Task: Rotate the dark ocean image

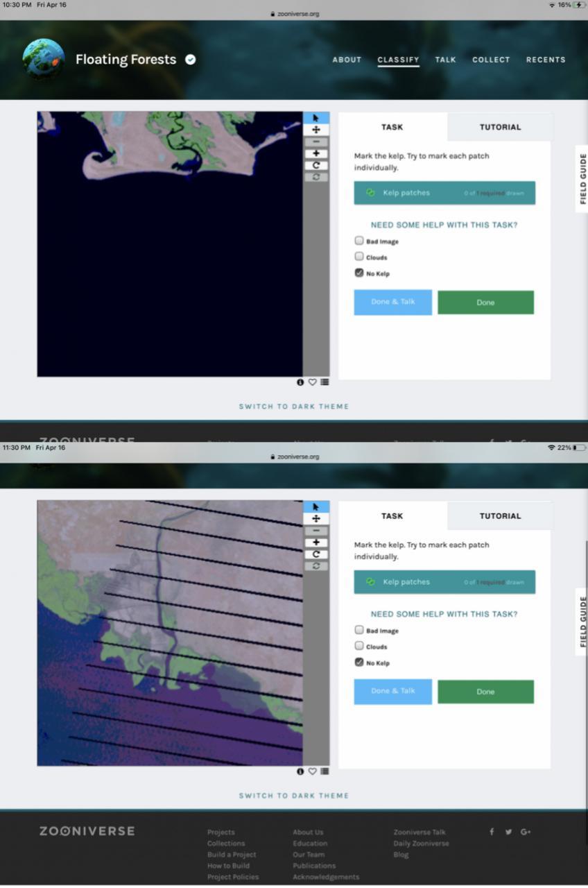Action: coord(316,165)
